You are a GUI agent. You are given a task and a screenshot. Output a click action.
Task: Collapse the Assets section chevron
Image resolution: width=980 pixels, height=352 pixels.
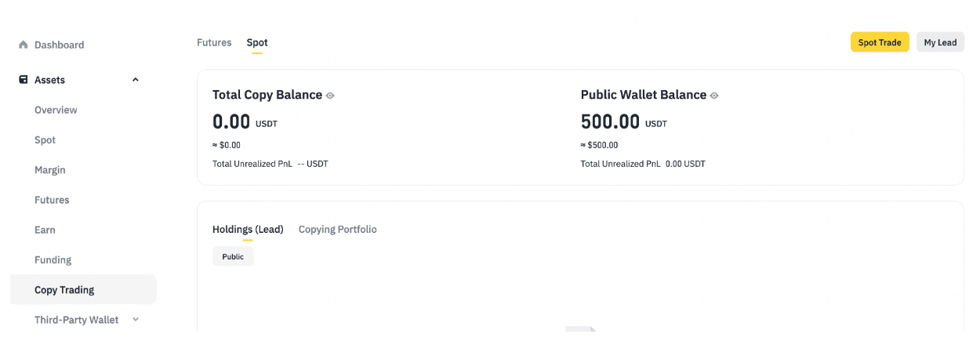coord(136,80)
